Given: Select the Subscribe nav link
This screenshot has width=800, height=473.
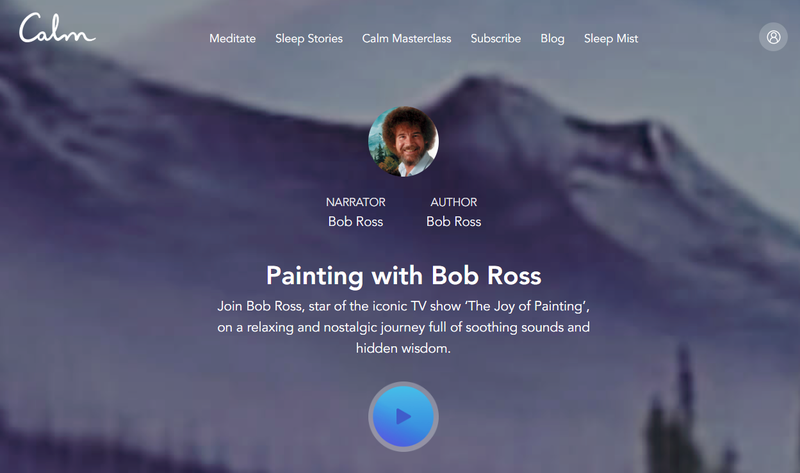Looking at the screenshot, I should 495,39.
